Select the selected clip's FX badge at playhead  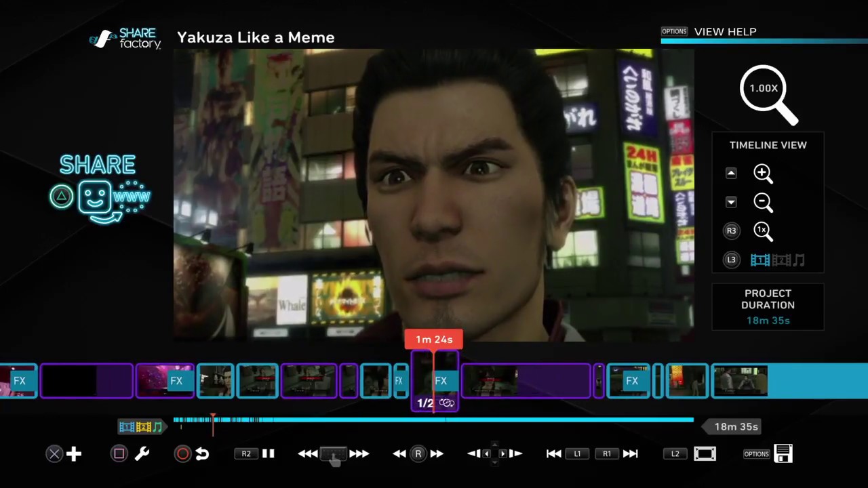pos(441,381)
